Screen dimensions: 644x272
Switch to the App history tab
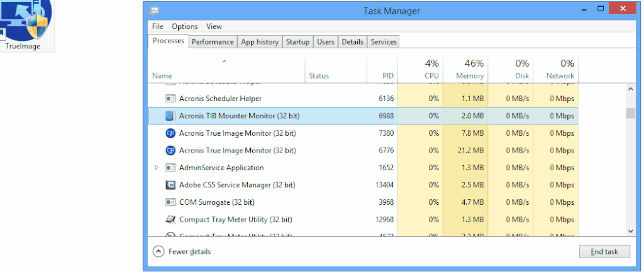260,42
